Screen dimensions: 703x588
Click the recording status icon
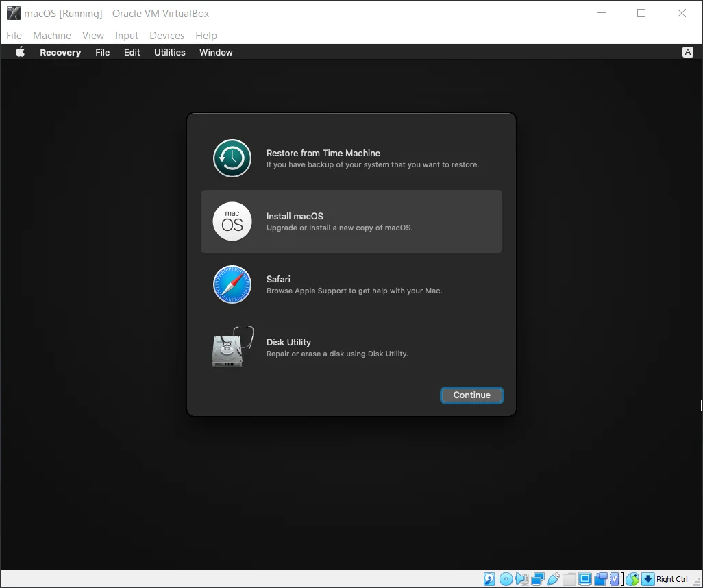tap(600, 579)
